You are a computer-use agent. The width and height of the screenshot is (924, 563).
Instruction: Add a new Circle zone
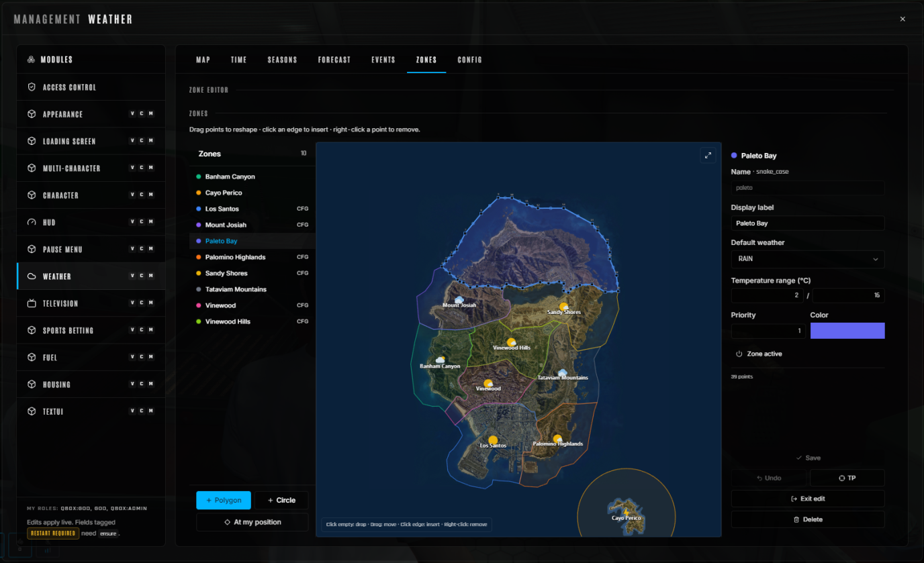pos(281,500)
